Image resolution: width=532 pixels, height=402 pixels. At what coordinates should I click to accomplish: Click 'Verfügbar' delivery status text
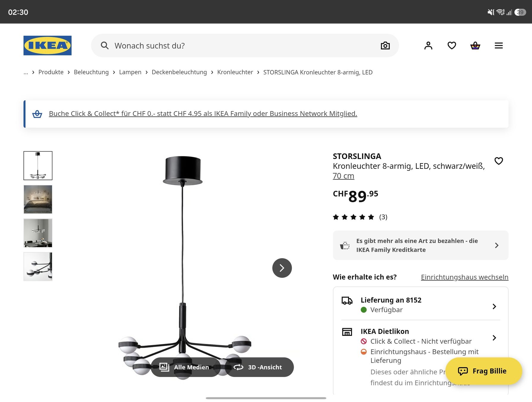[x=386, y=310]
